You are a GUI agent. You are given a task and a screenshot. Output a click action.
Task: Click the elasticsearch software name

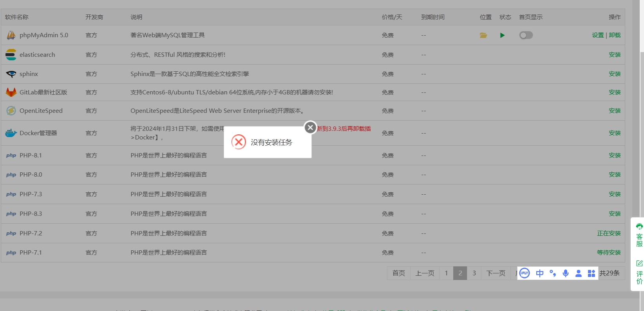(37, 55)
